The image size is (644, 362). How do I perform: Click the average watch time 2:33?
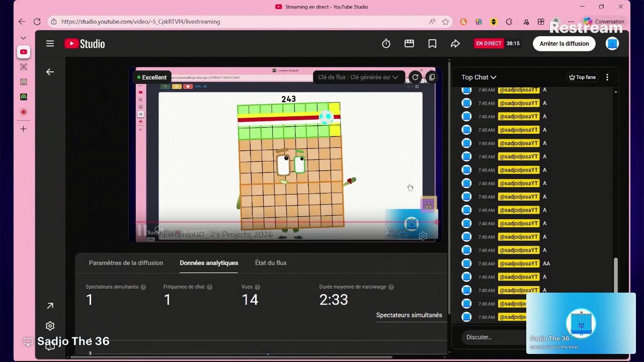coord(334,300)
